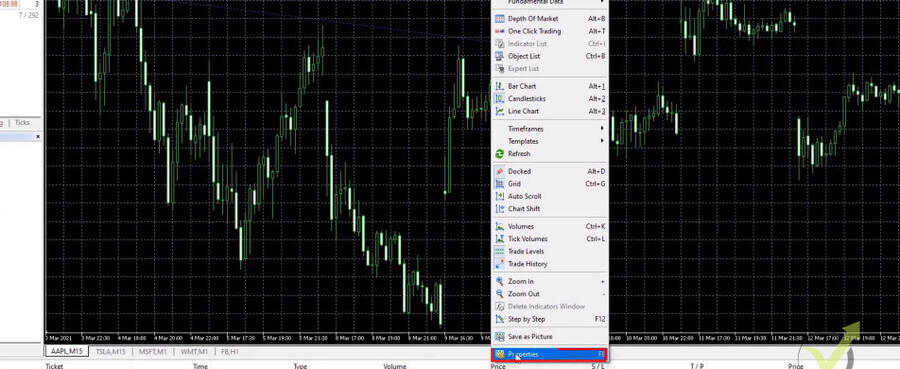The width and height of the screenshot is (900, 369).
Task: Toggle Tick Volumes display
Action: coord(550,239)
